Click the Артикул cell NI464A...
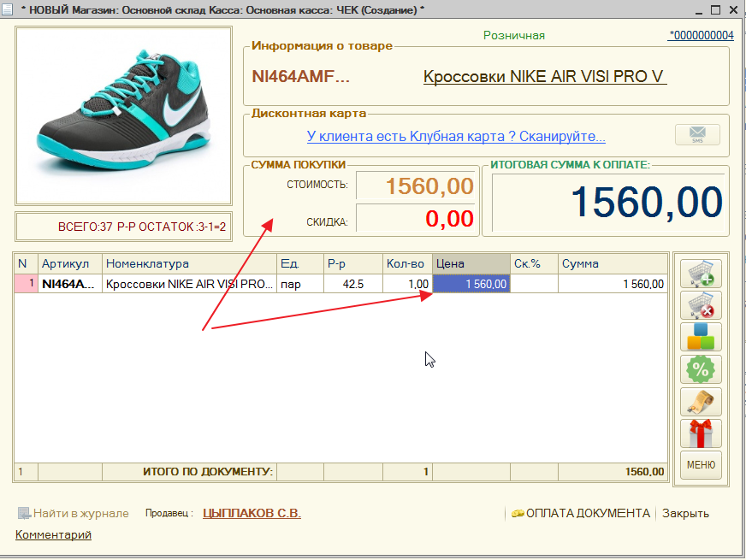The width and height of the screenshot is (746, 560). click(x=70, y=285)
